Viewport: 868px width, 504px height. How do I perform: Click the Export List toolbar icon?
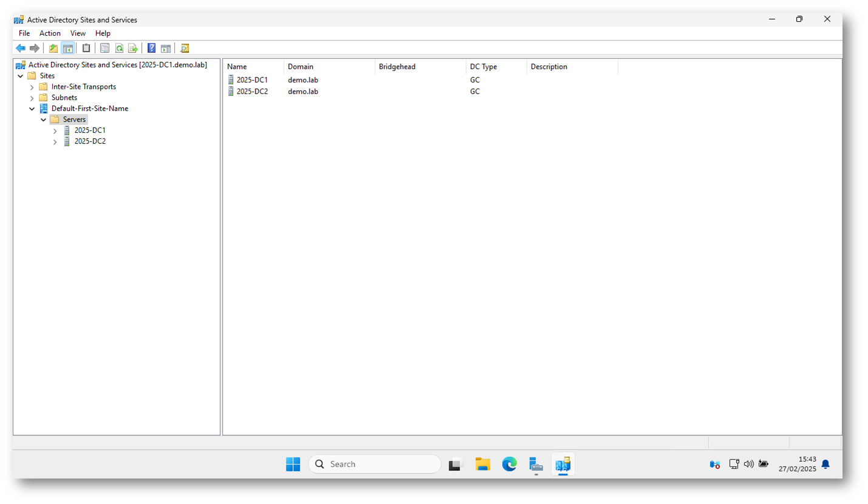pyautogui.click(x=133, y=49)
